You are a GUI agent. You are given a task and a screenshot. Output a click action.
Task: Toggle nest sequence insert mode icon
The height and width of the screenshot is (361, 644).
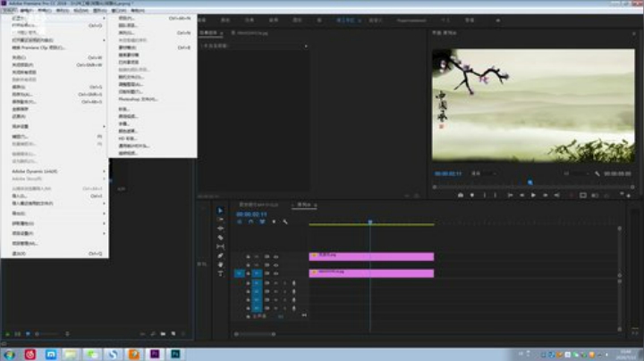tap(240, 222)
